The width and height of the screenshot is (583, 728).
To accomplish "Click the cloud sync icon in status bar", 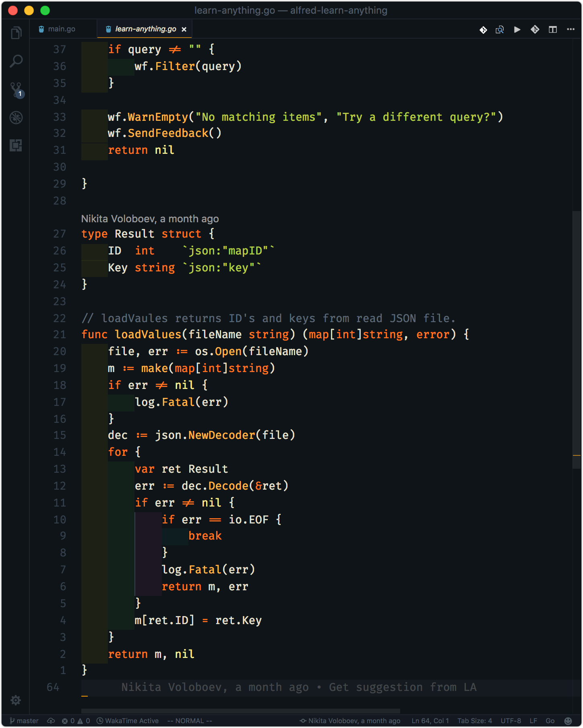I will tap(51, 721).
